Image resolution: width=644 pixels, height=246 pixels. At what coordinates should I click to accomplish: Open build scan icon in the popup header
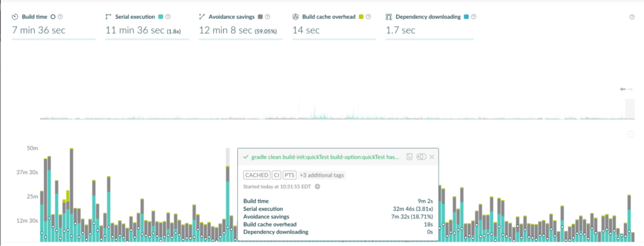tap(409, 157)
